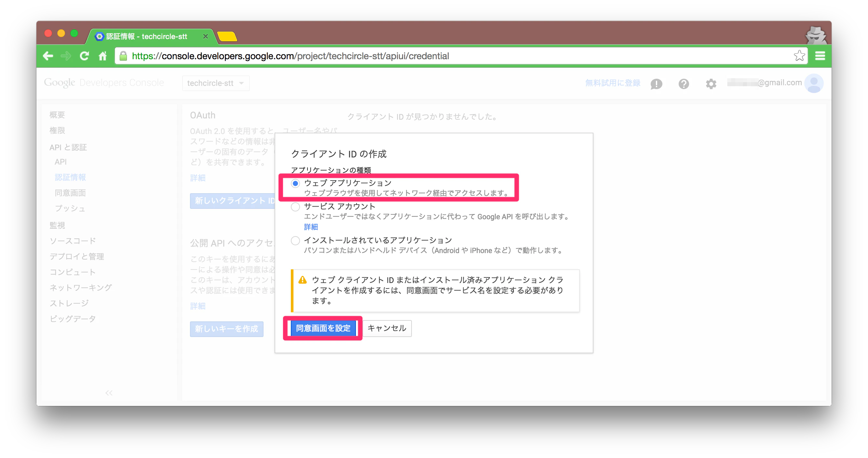Screen dimensions: 868x458
Task: Close the 認証情報 techcircle-stt tab
Action: [x=205, y=36]
